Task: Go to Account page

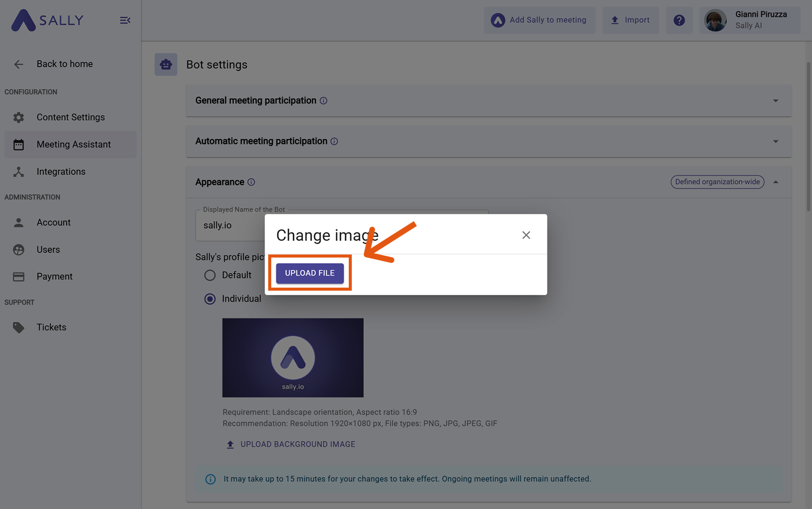Action: click(71, 223)
